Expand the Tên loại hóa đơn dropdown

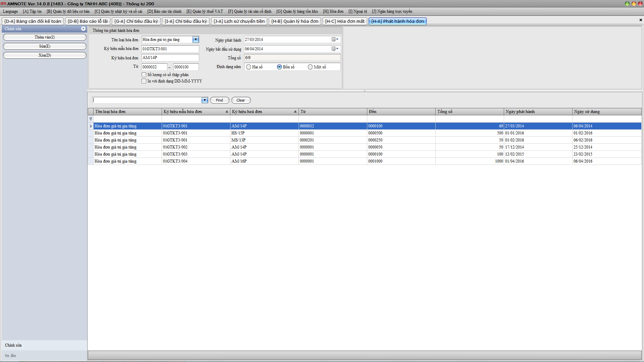click(196, 40)
